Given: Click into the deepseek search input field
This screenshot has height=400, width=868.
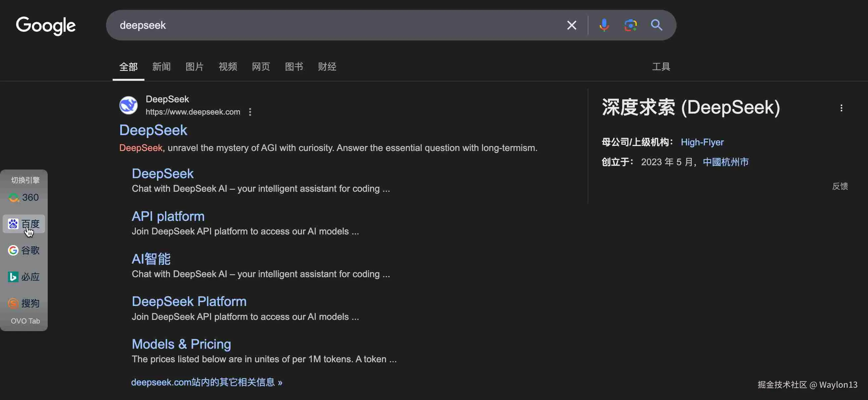Looking at the screenshot, I should (x=337, y=25).
